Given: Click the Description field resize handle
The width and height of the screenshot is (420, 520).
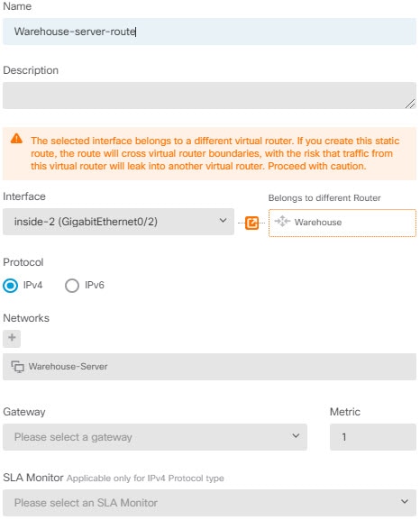Looking at the screenshot, I should click(x=410, y=104).
